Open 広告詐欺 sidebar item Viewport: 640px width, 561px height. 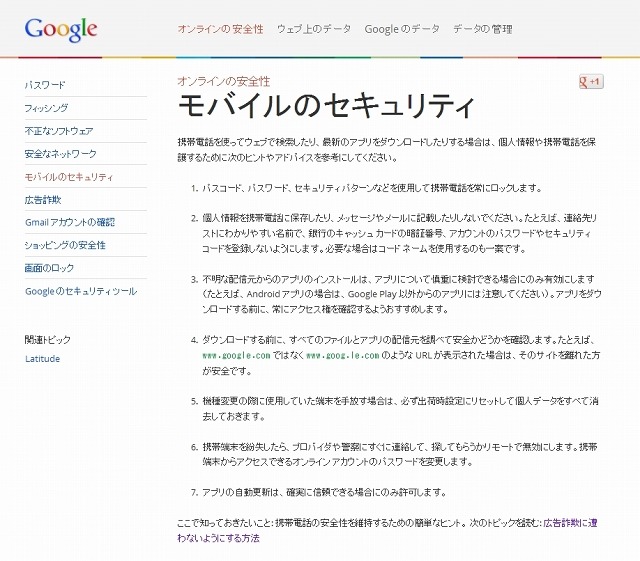coord(43,200)
